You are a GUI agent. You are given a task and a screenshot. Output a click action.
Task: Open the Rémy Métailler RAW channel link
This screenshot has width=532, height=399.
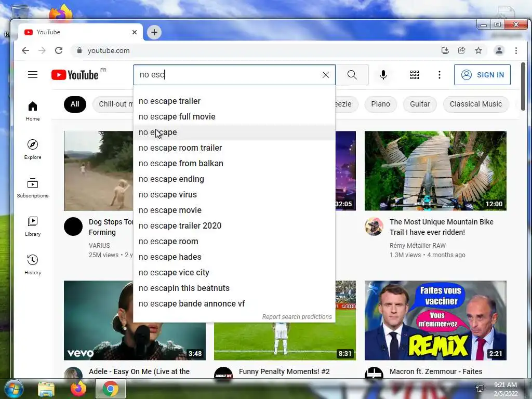pyautogui.click(x=418, y=246)
